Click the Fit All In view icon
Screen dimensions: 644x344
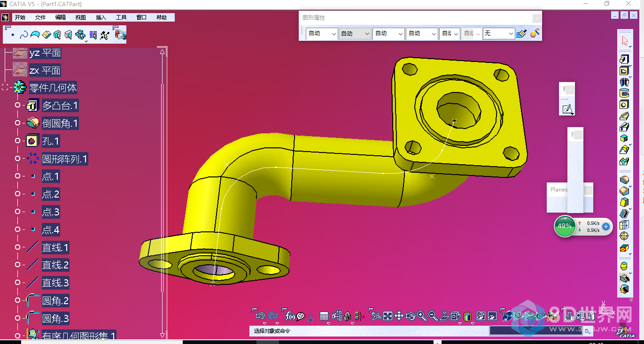click(x=388, y=316)
